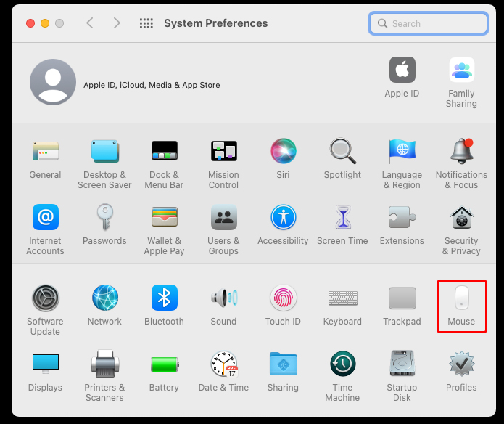Viewport: 504px width, 424px height.
Task: Click the user account avatar
Action: point(53,82)
